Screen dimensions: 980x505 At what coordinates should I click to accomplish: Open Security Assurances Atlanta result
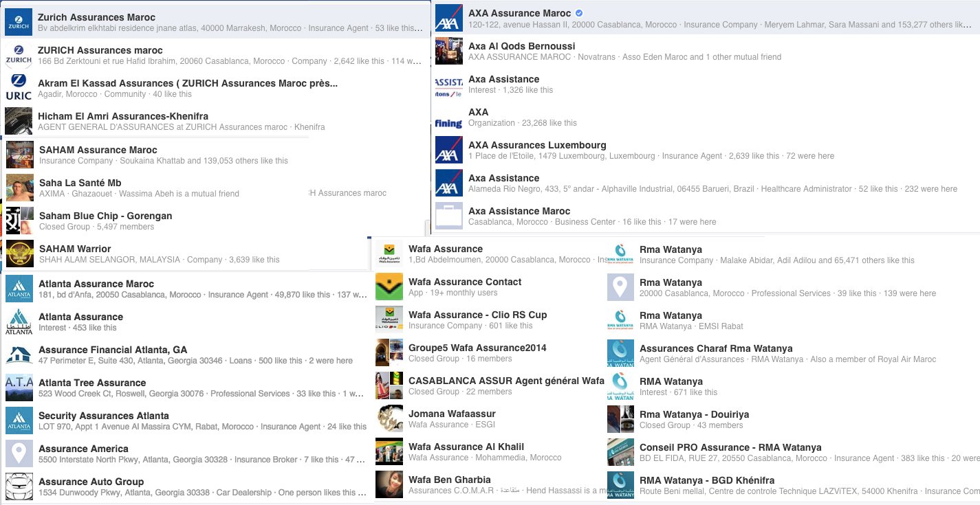coord(186,420)
